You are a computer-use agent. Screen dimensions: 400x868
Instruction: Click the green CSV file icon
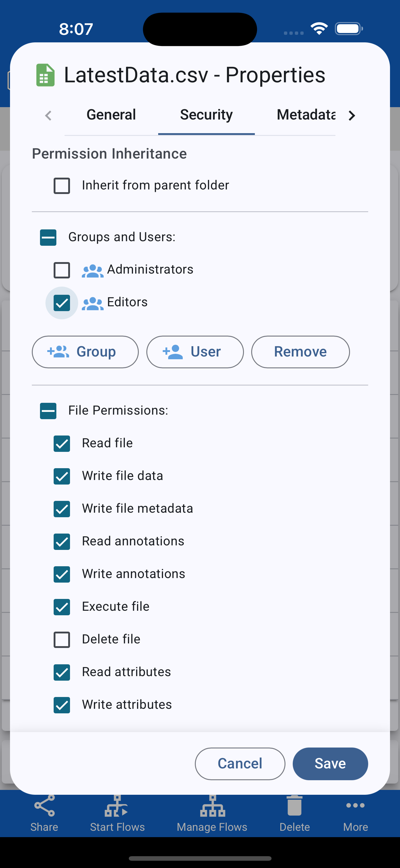pyautogui.click(x=45, y=75)
